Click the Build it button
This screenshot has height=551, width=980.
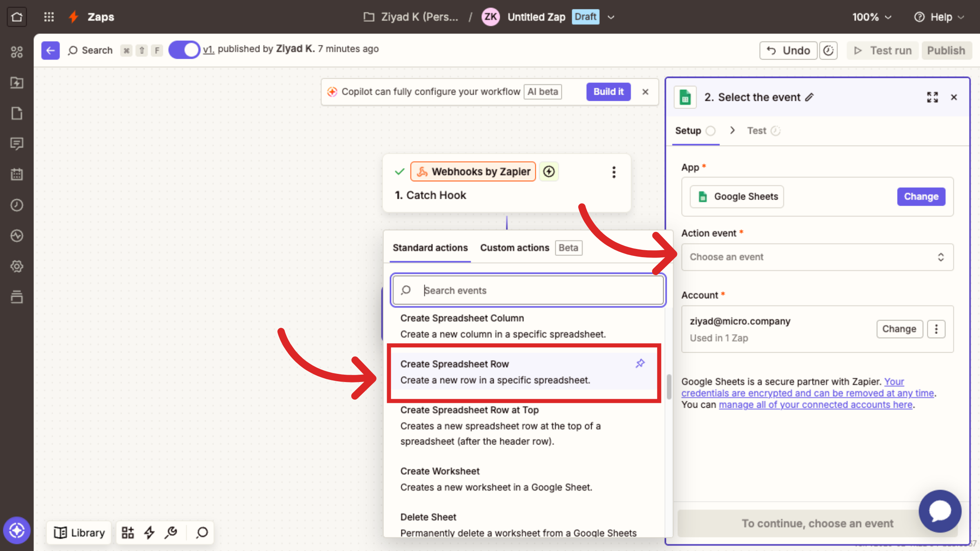tap(608, 91)
